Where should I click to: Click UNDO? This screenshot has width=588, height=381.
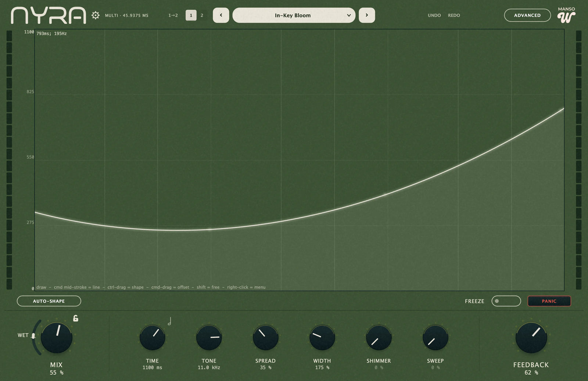(434, 15)
